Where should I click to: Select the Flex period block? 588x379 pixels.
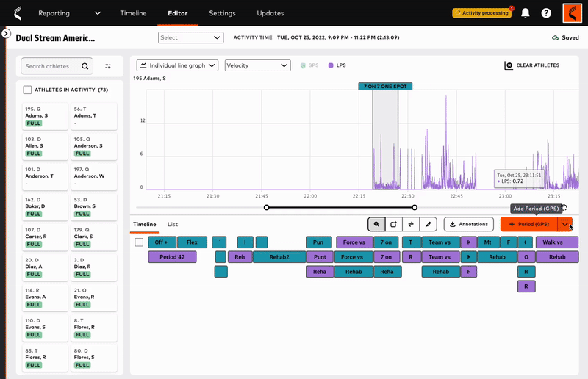(x=192, y=242)
